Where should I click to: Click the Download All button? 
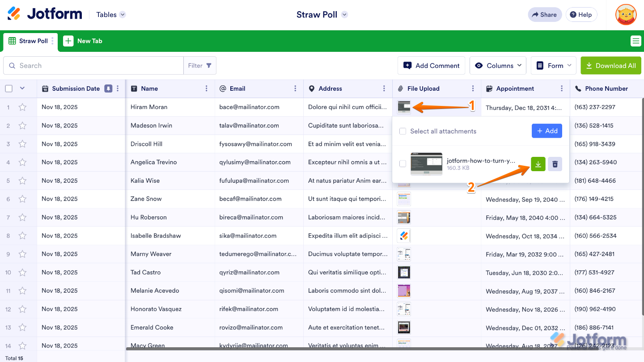611,65
